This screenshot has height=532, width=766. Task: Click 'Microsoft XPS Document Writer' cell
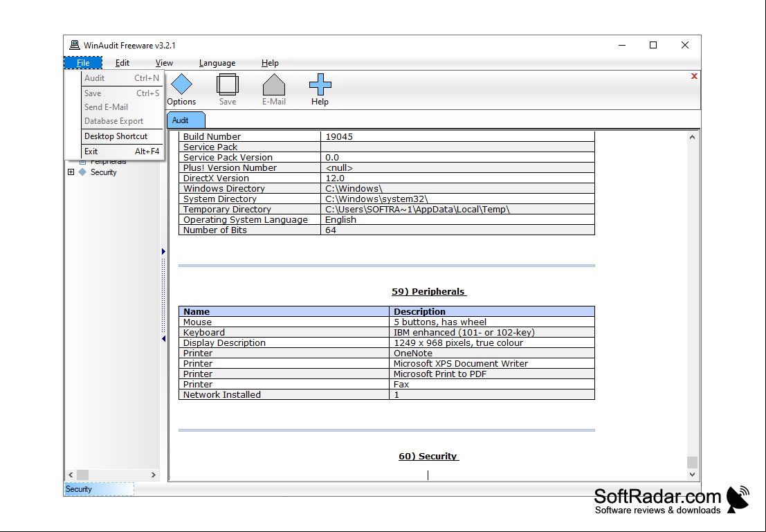(x=492, y=363)
